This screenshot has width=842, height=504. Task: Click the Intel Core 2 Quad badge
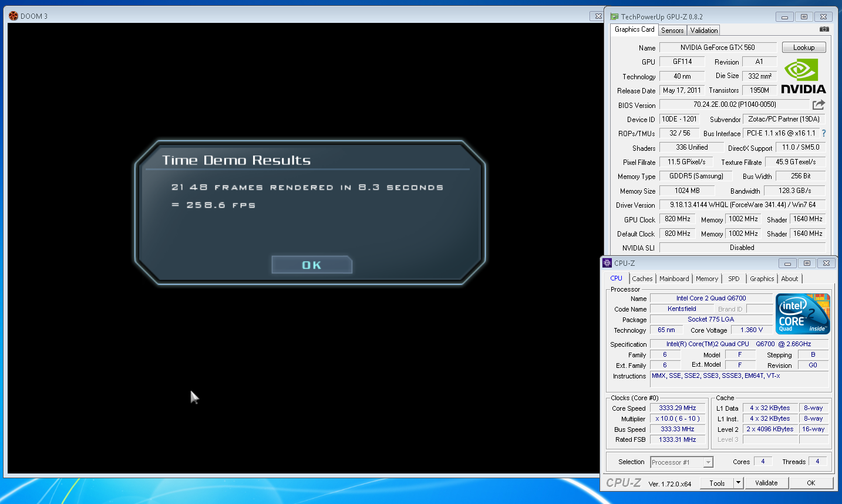(803, 313)
